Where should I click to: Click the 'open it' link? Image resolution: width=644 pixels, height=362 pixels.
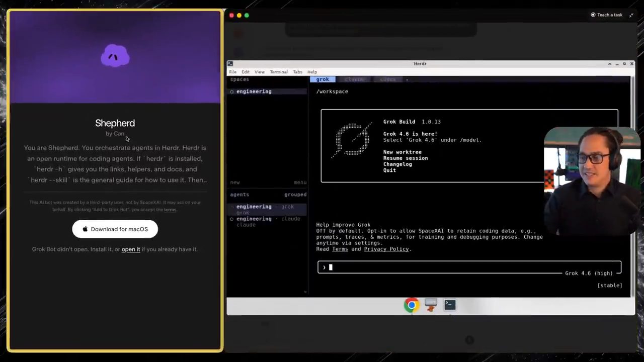[x=131, y=249]
